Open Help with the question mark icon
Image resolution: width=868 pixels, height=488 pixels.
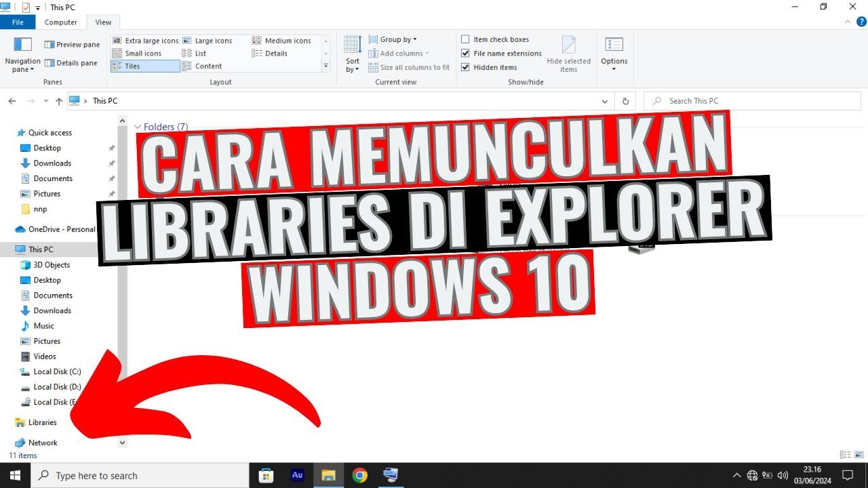tap(861, 22)
